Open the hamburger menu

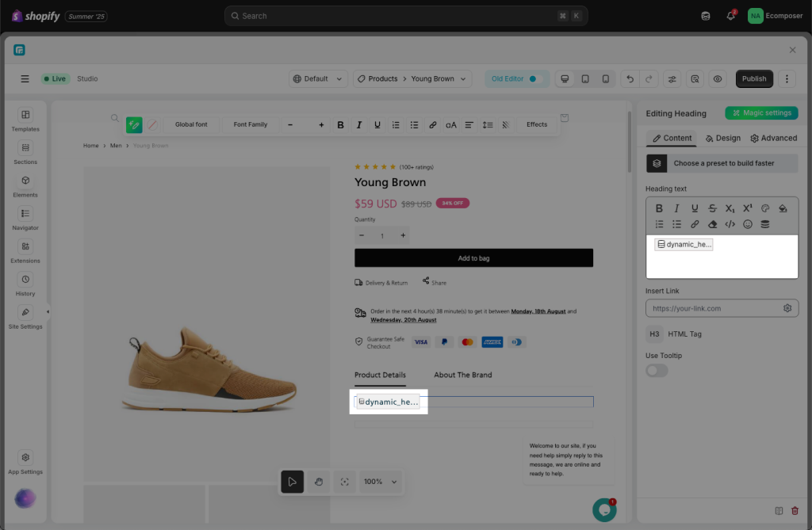[x=25, y=78]
